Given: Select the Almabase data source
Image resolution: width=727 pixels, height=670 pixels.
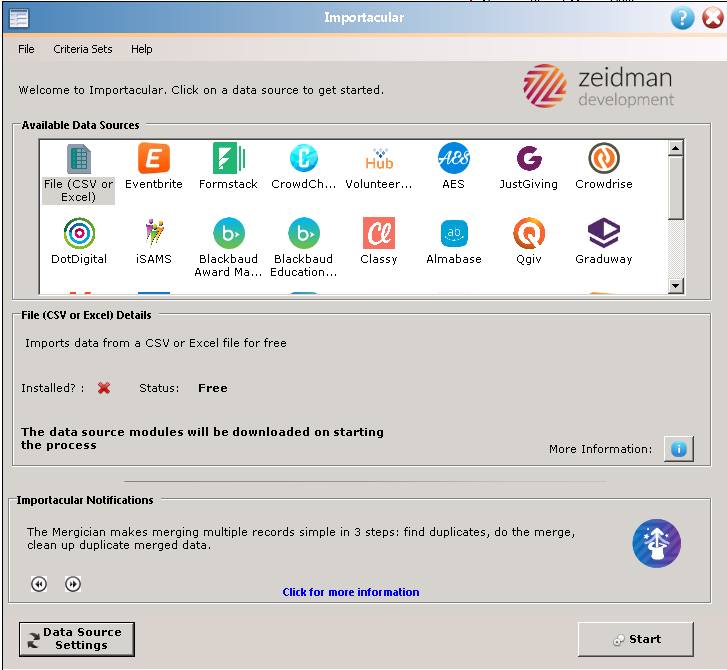Looking at the screenshot, I should pyautogui.click(x=454, y=242).
